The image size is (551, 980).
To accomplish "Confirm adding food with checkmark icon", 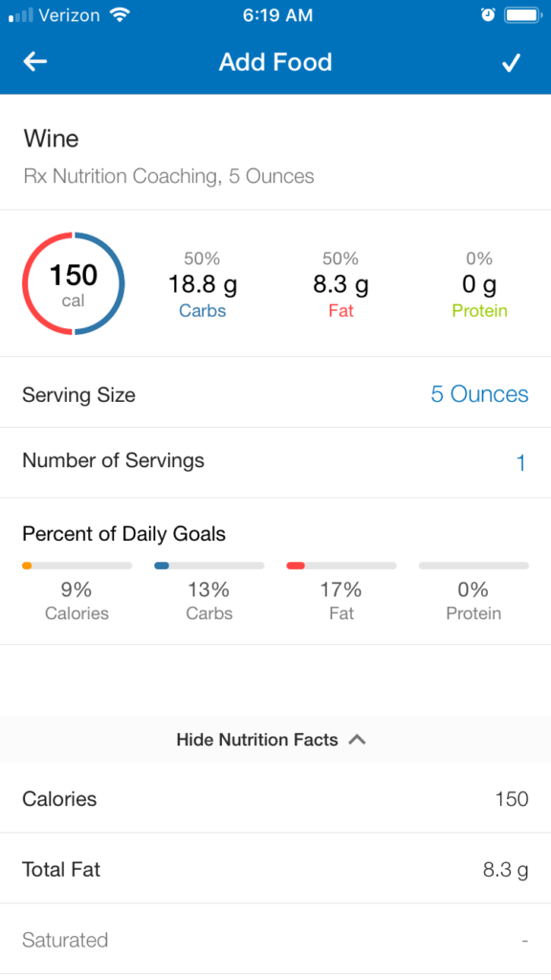I will 511,62.
